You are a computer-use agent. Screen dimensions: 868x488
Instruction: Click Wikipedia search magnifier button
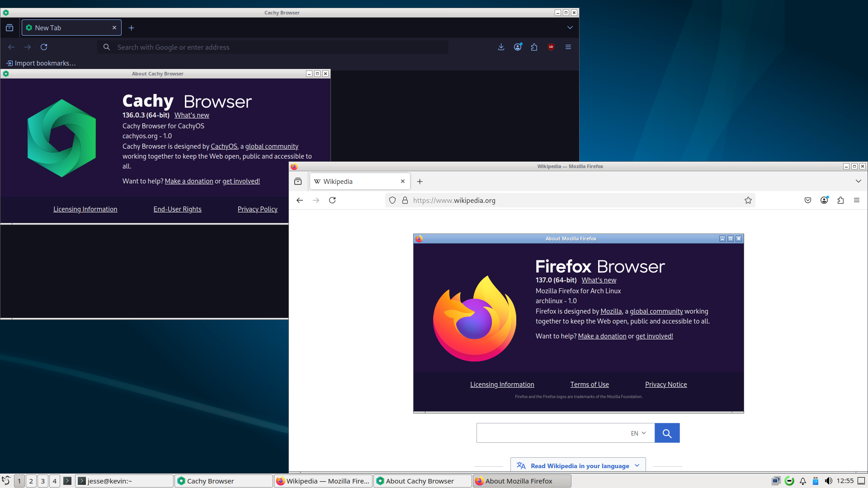667,433
